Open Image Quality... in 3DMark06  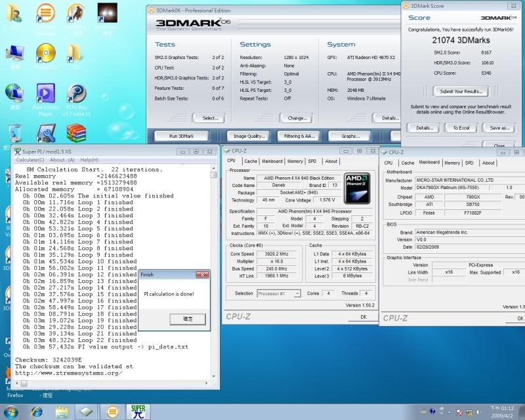pos(249,136)
